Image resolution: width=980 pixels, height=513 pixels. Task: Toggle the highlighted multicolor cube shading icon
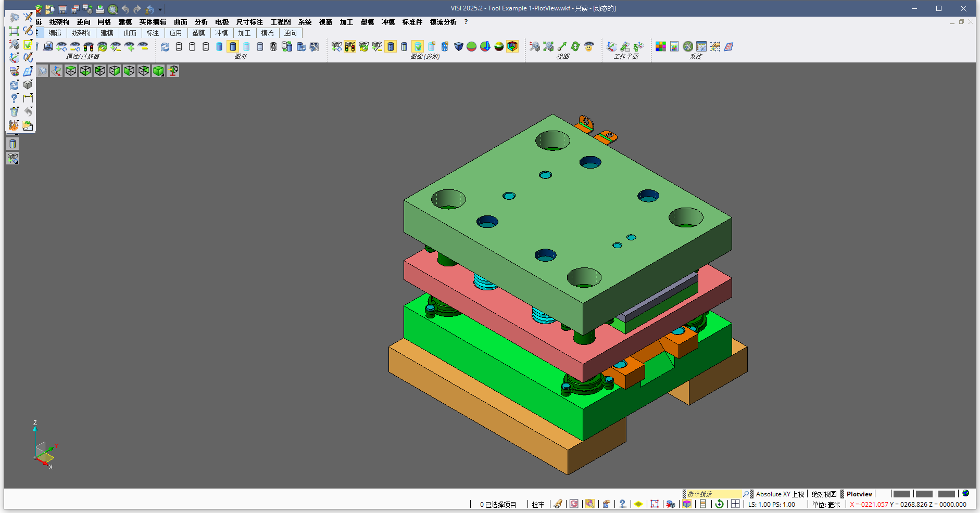pyautogui.click(x=512, y=47)
